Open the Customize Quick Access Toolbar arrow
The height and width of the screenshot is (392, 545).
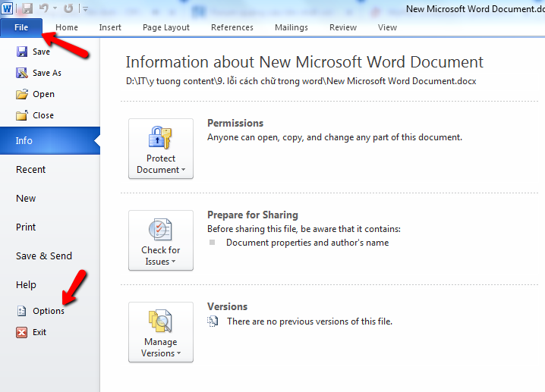click(x=85, y=9)
